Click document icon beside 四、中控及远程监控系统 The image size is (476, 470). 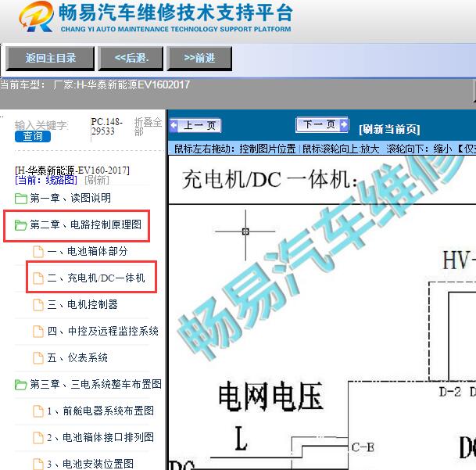click(38, 332)
